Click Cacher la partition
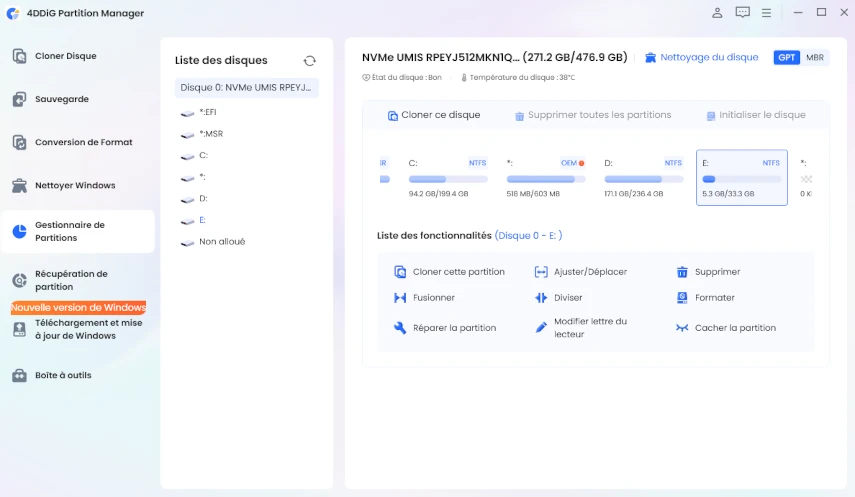This screenshot has height=497, width=855. 726,328
